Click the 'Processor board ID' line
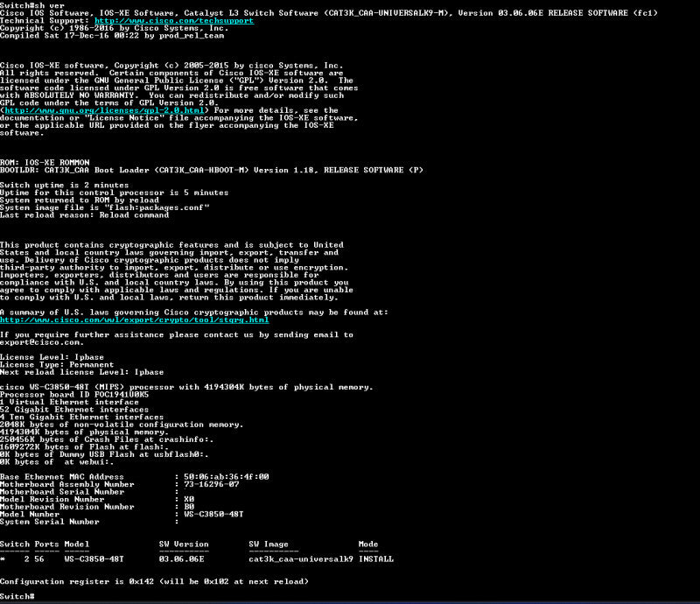The width and height of the screenshot is (700, 604). pos(74,395)
